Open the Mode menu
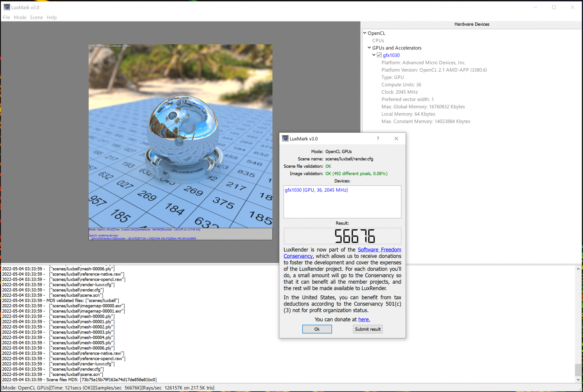This screenshot has height=392, width=583. tap(20, 17)
